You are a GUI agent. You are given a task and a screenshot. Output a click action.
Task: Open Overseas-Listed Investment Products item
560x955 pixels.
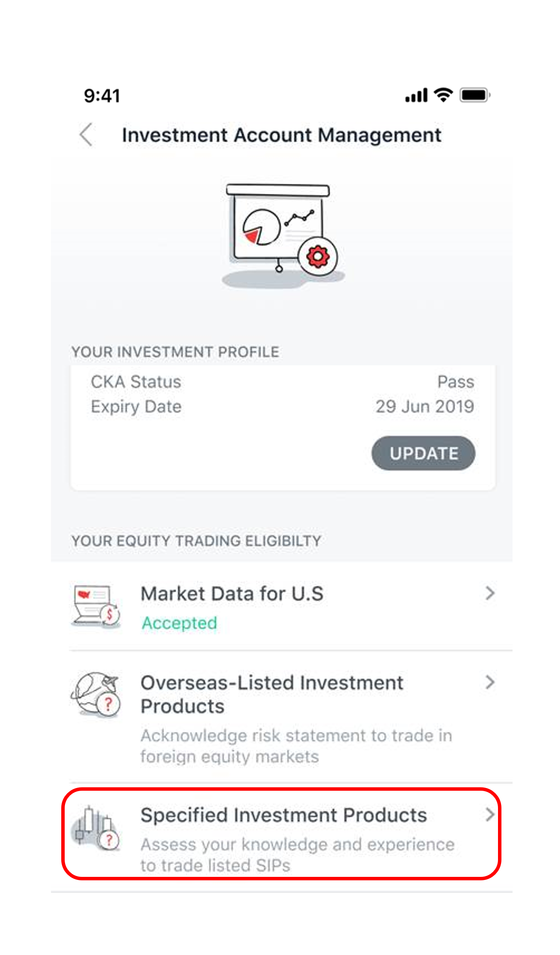click(x=282, y=716)
